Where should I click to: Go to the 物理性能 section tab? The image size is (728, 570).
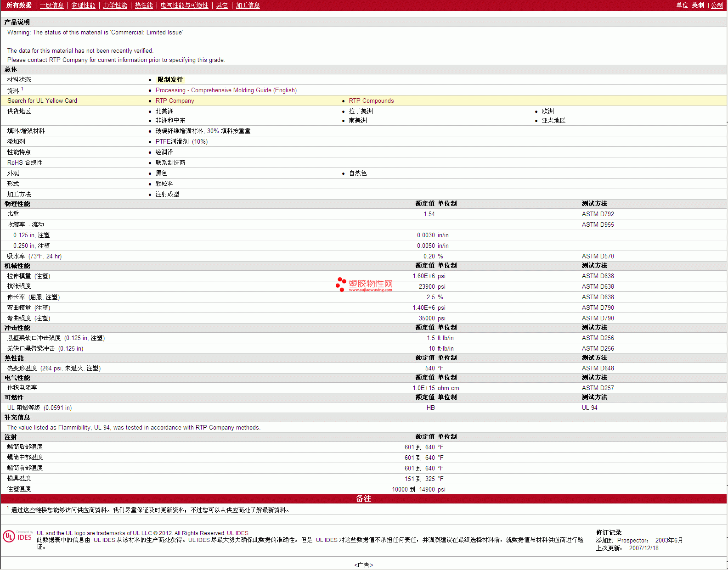[83, 6]
